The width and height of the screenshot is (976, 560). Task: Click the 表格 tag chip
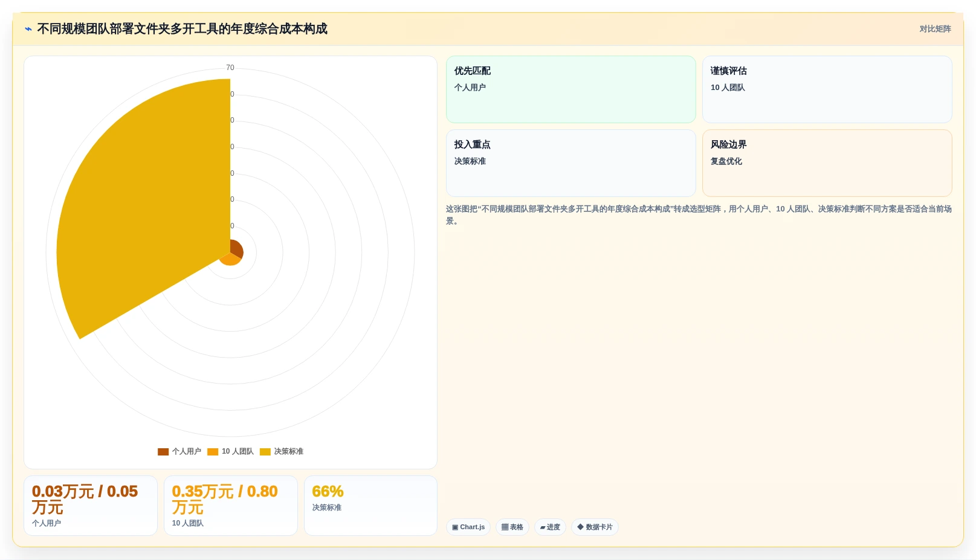(x=512, y=527)
